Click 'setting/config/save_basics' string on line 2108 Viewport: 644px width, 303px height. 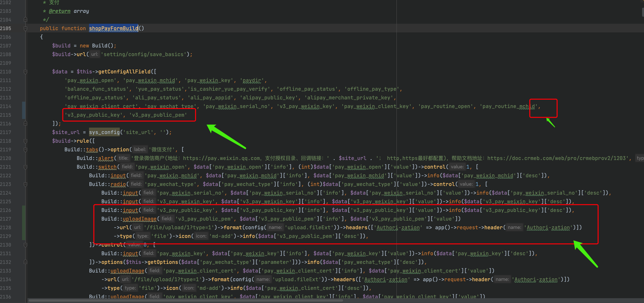[x=143, y=55]
